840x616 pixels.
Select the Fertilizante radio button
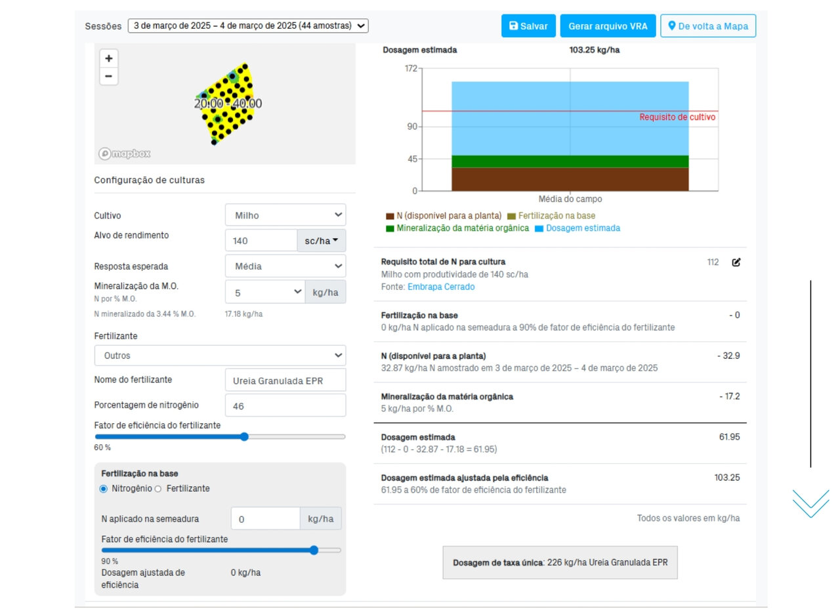(157, 489)
